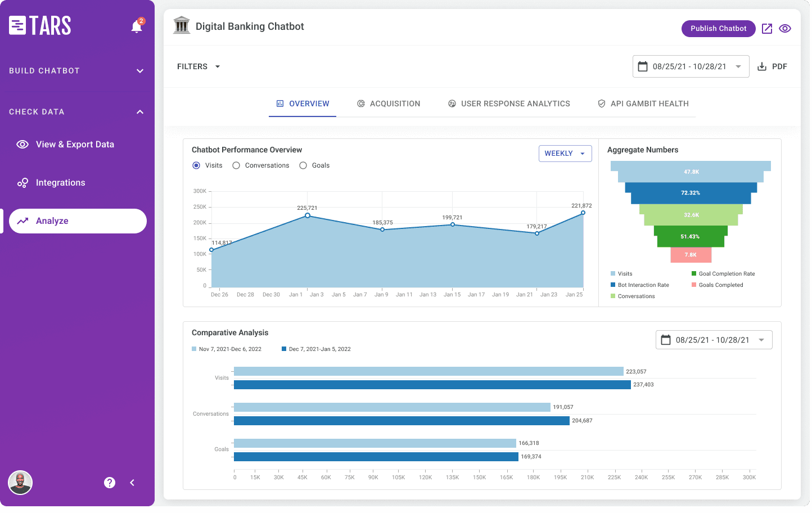812x513 pixels.
Task: Click the 191,057 Conversations bar
Action: 393,408
